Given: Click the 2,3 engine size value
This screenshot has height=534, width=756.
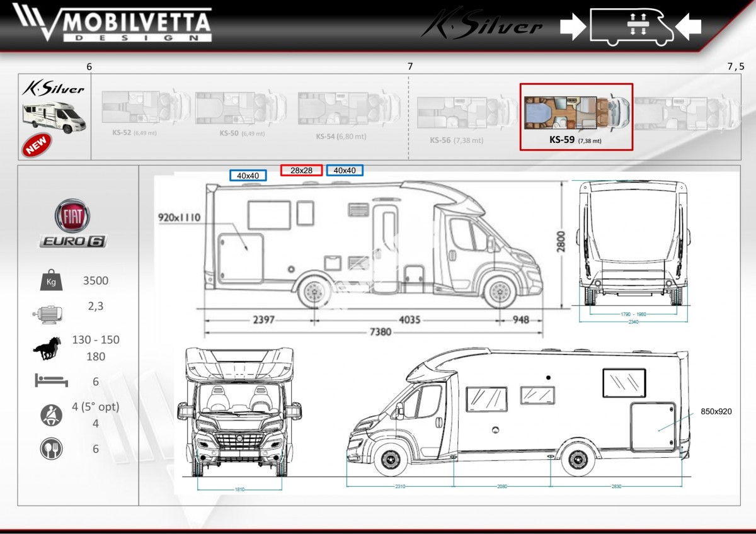Looking at the screenshot, I should pos(96,306).
